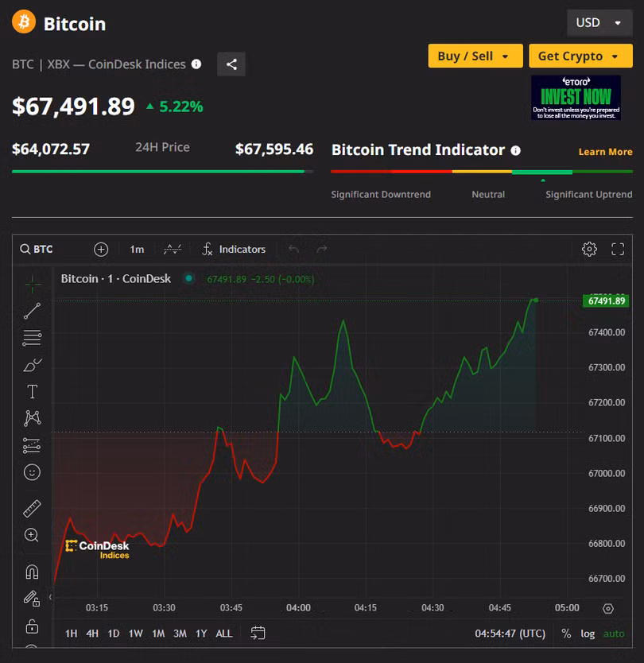Enter fullscreen chart mode
This screenshot has height=663, width=644.
[618, 249]
